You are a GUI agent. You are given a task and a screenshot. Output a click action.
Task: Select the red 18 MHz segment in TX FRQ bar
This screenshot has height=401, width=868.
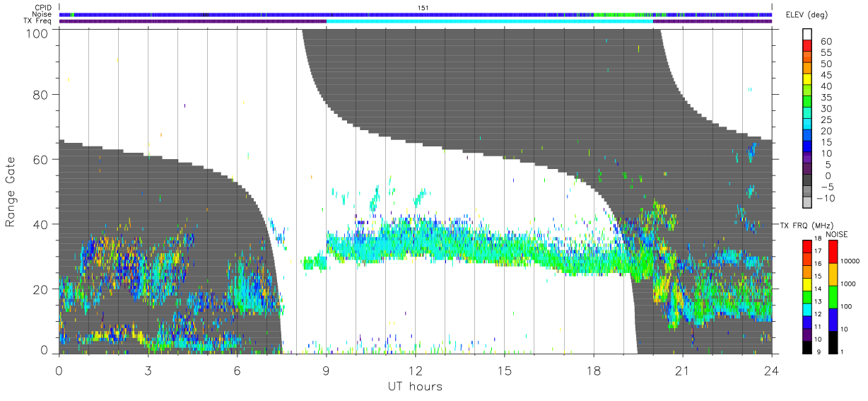coord(807,246)
